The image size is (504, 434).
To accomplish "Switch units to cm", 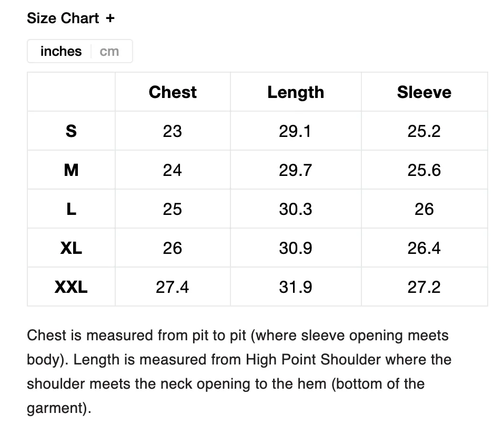I will [x=109, y=52].
